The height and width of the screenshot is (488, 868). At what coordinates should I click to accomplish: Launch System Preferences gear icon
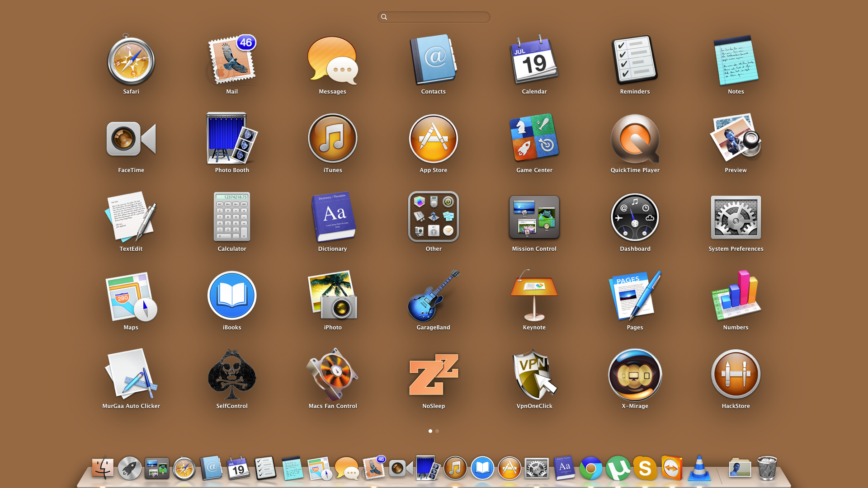click(x=736, y=217)
